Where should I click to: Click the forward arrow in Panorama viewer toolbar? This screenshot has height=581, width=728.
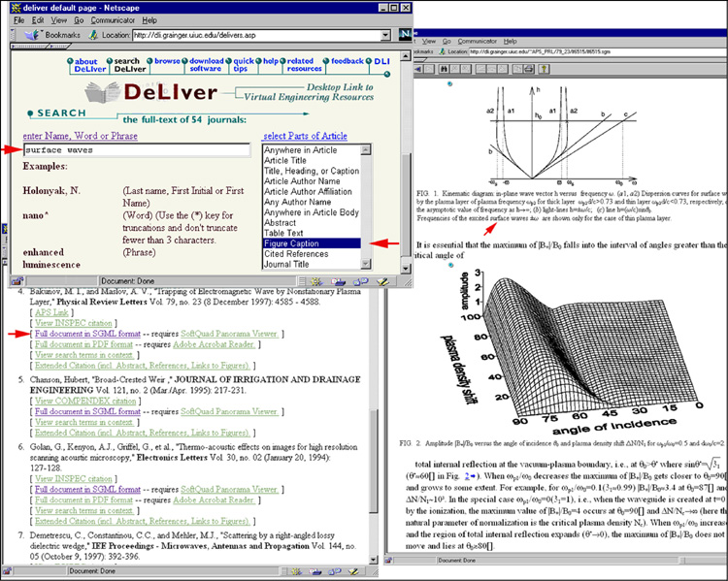point(429,69)
